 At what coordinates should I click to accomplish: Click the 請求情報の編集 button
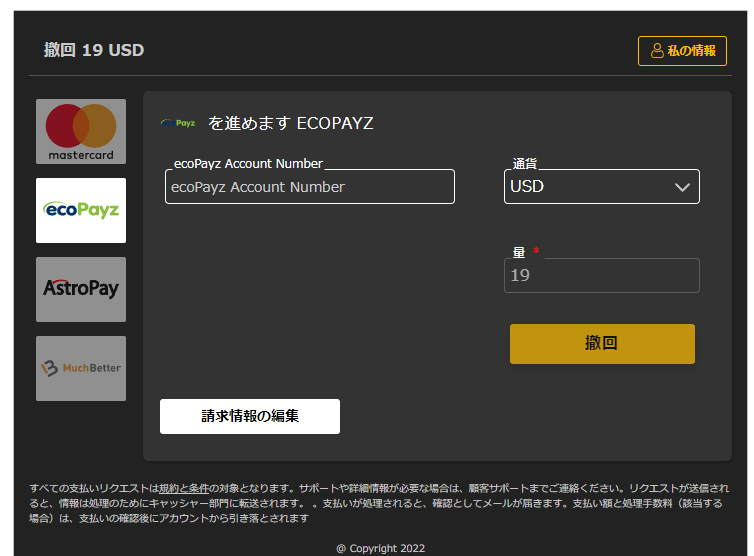250,416
